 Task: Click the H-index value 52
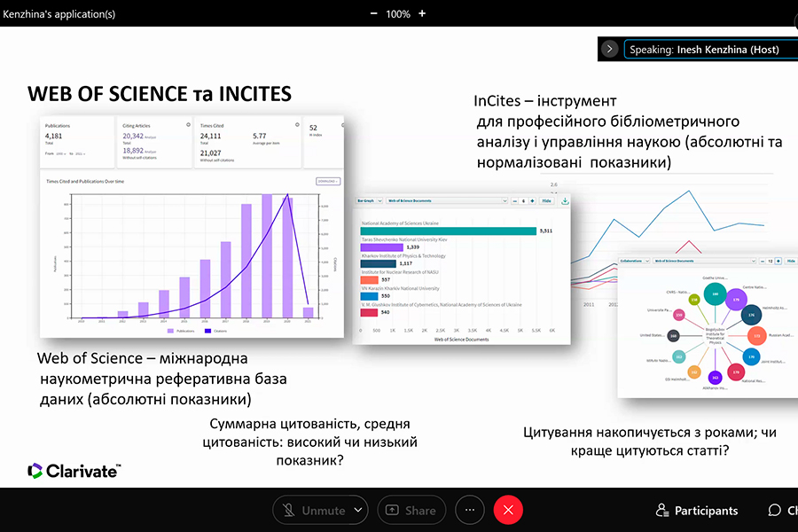pos(313,128)
